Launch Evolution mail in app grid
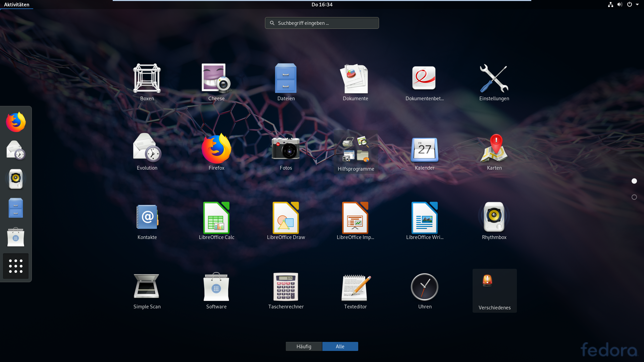This screenshot has width=644, height=362. coord(147,152)
